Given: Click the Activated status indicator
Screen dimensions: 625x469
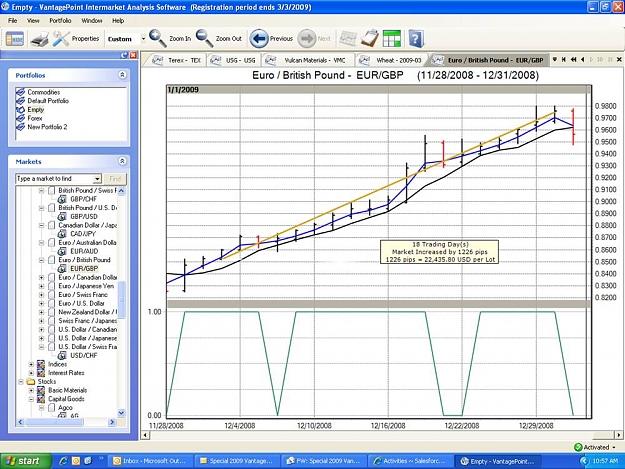Looking at the screenshot, I should click(594, 447).
